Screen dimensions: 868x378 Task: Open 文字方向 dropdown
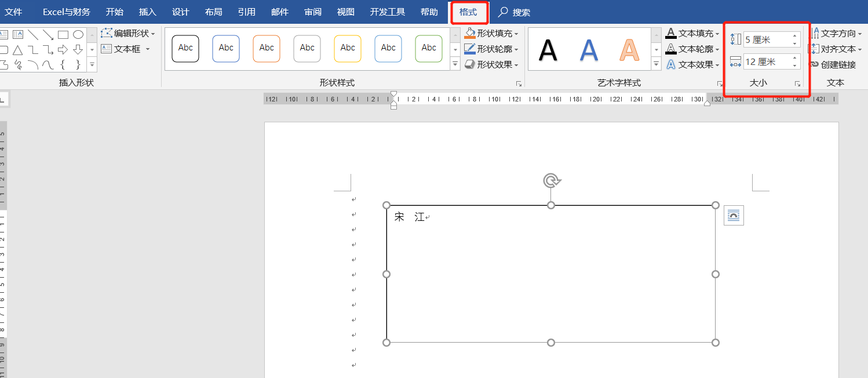click(x=860, y=34)
